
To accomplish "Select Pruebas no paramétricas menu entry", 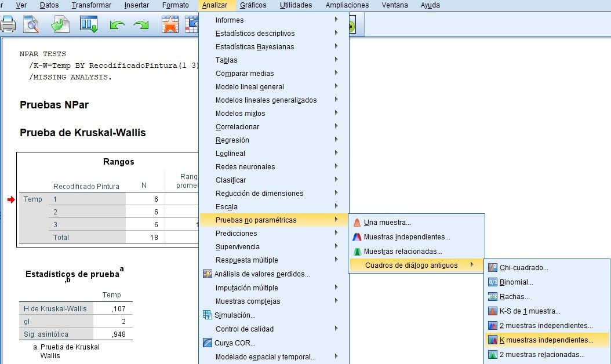I will (274, 220).
